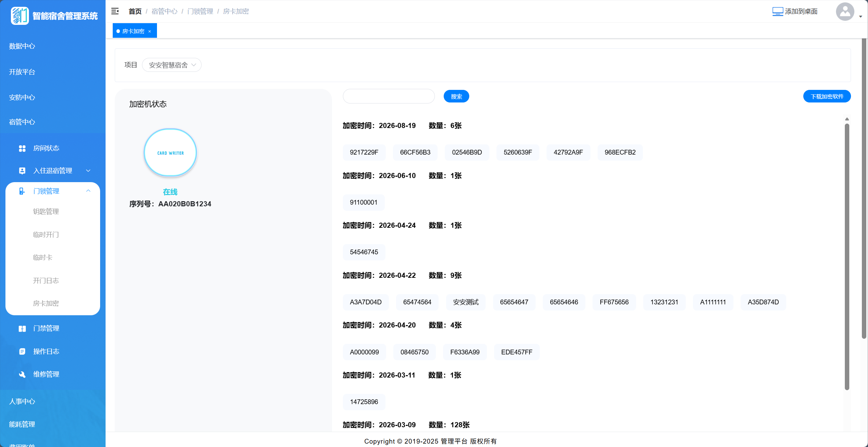Viewport: 868px width, 447px height.
Task: Click card tag FF675656
Action: pos(614,302)
